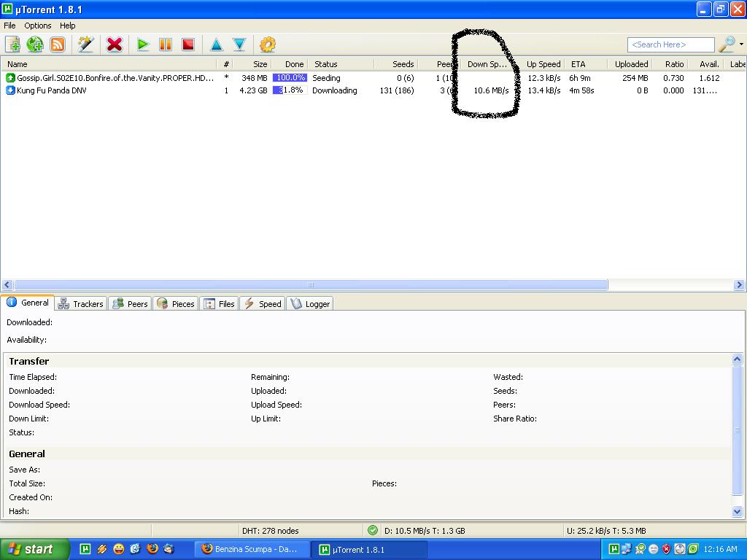Sort by the Avail. column header
Screen dimensions: 747x560
(x=706, y=64)
